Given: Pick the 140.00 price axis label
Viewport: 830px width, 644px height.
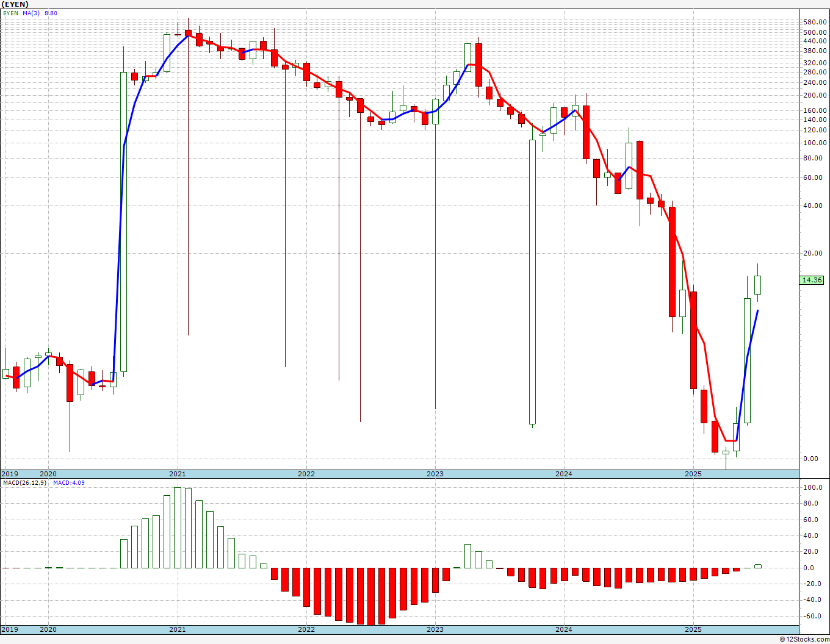Looking at the screenshot, I should (x=815, y=120).
